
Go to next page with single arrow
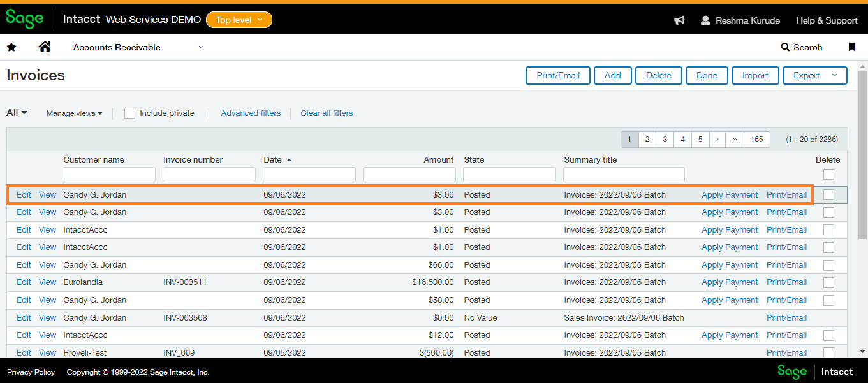(717, 140)
